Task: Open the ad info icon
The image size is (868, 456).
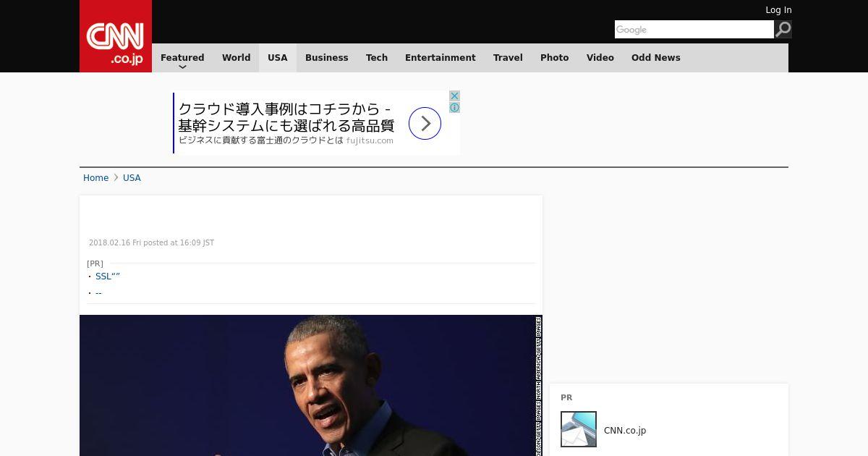Action: tap(454, 107)
